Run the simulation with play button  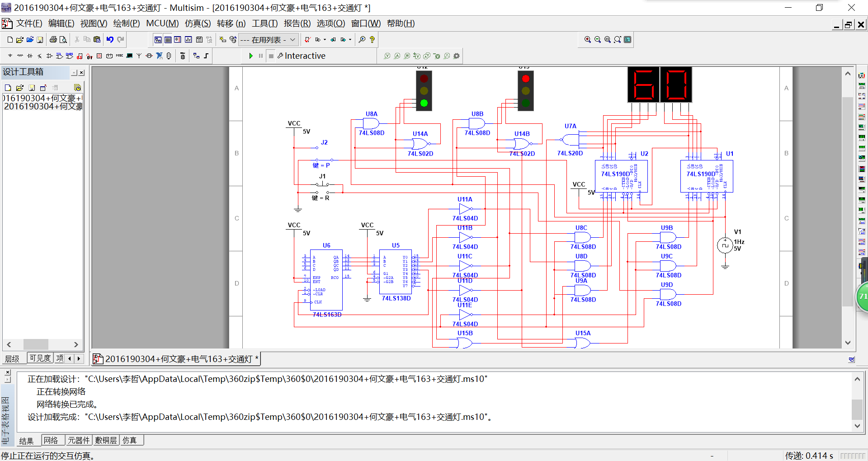tap(251, 56)
